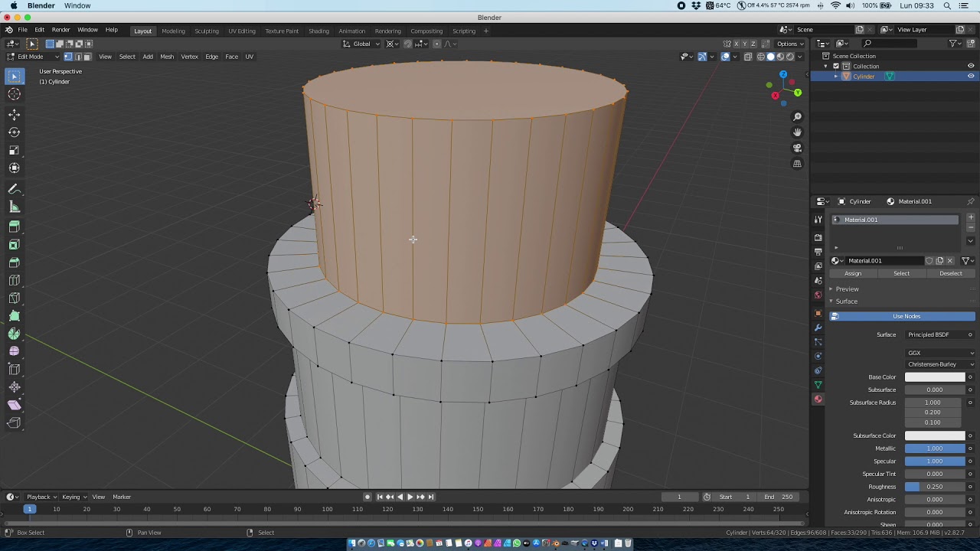Activate the Measure tool

14,207
